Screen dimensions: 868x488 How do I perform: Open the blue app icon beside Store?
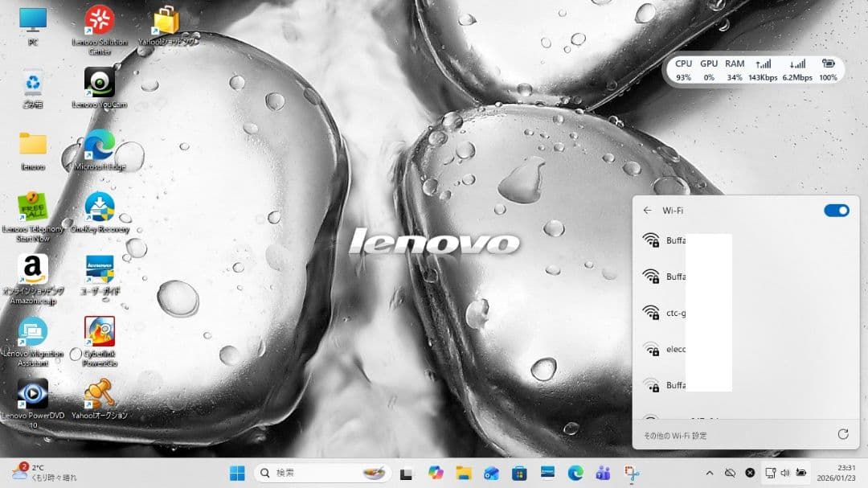[x=547, y=472]
